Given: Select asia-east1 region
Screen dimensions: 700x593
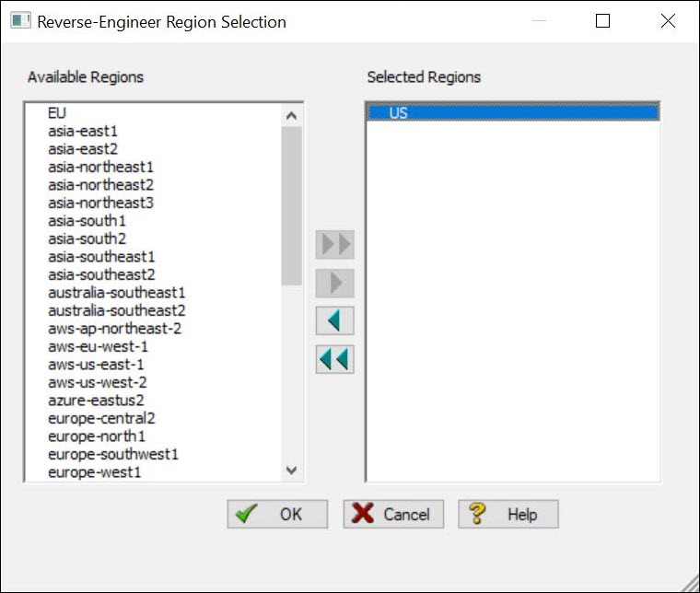Looking at the screenshot, I should (83, 131).
